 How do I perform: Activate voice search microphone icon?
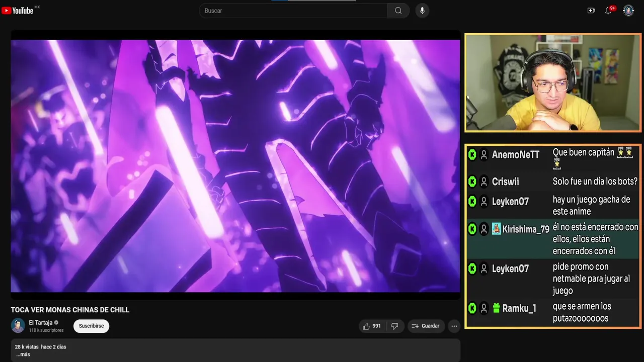pyautogui.click(x=422, y=11)
